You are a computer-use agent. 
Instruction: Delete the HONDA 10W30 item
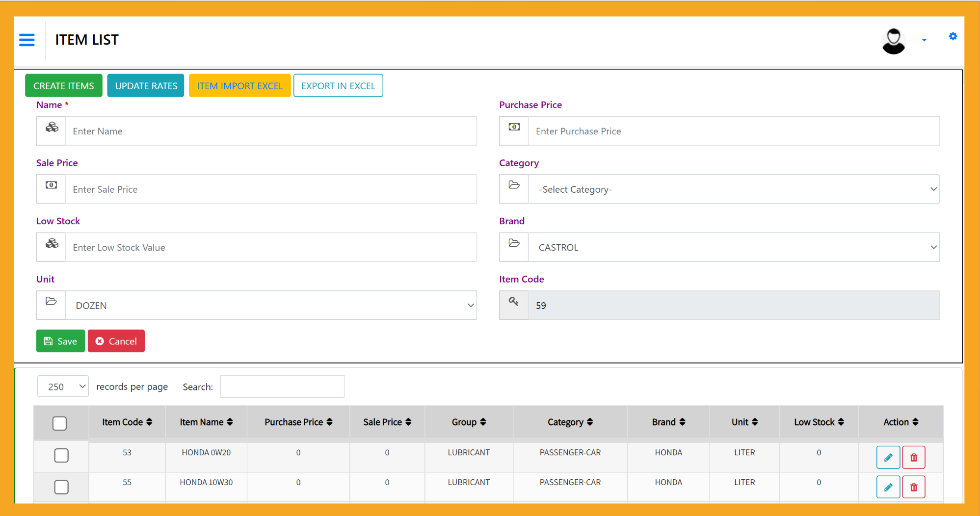913,487
